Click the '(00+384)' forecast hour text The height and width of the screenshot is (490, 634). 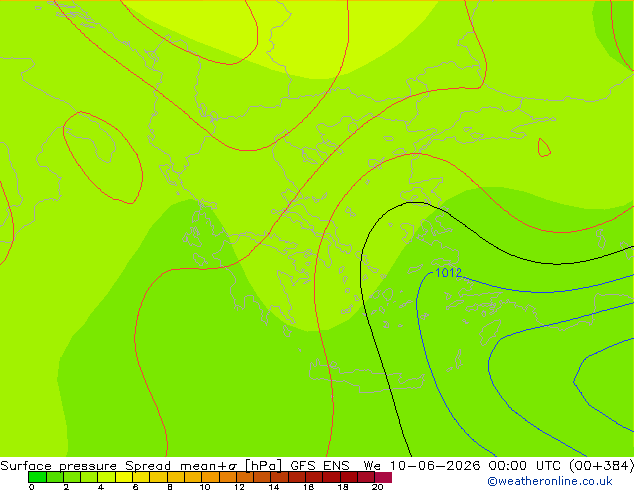[x=601, y=466]
